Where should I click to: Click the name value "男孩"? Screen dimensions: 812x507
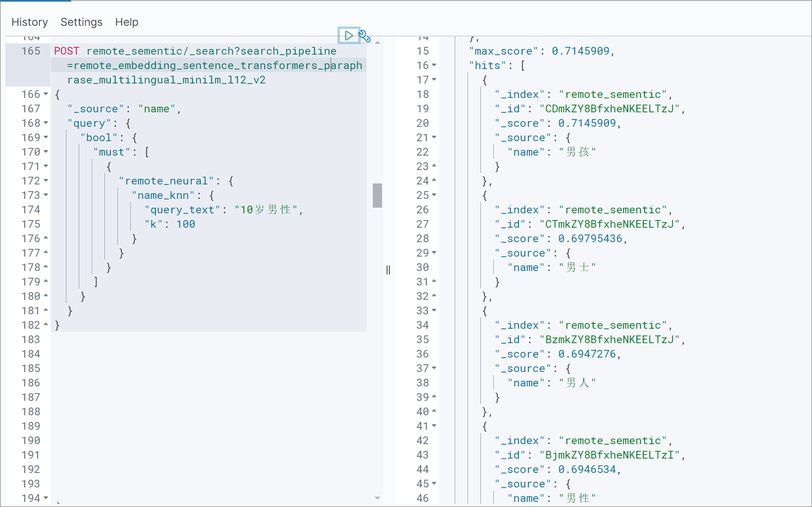coord(577,152)
